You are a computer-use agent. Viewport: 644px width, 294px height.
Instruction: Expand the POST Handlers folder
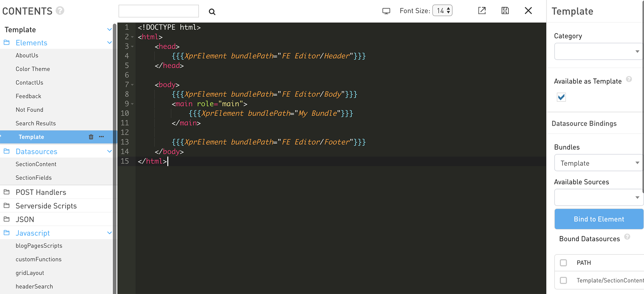(41, 192)
